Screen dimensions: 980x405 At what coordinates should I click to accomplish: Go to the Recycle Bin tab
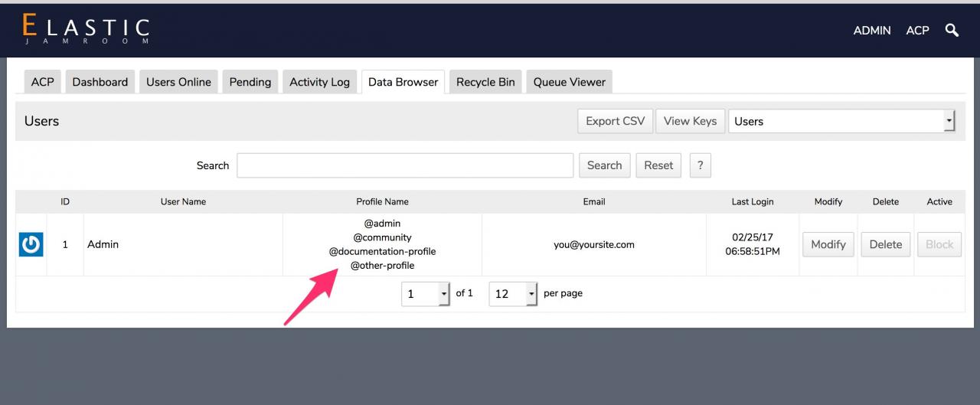click(x=485, y=82)
